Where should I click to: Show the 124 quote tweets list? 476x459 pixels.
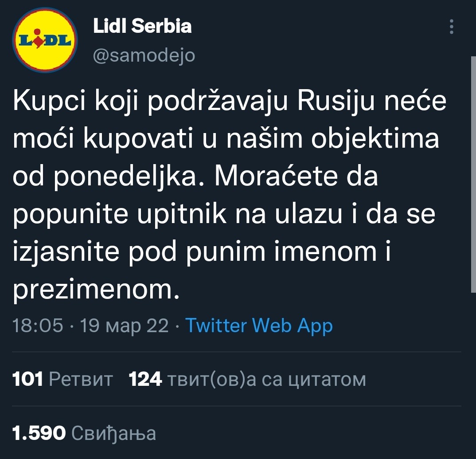(x=247, y=380)
